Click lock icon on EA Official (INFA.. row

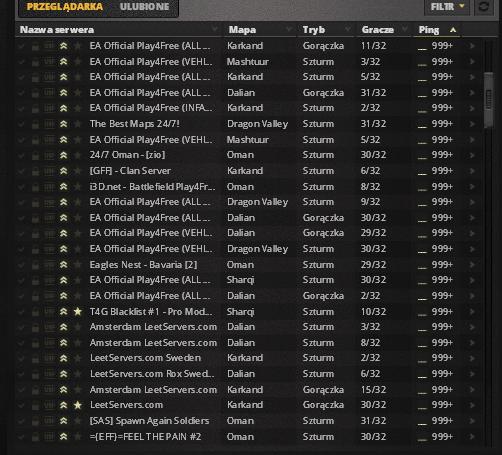tap(35, 108)
